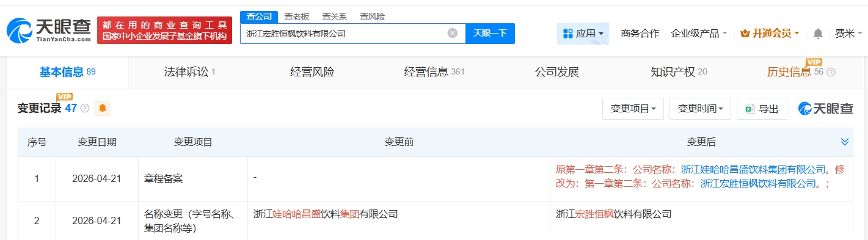This screenshot has height=240, width=868.
Task: Switch to the 公司发展 tab
Action: [x=557, y=72]
